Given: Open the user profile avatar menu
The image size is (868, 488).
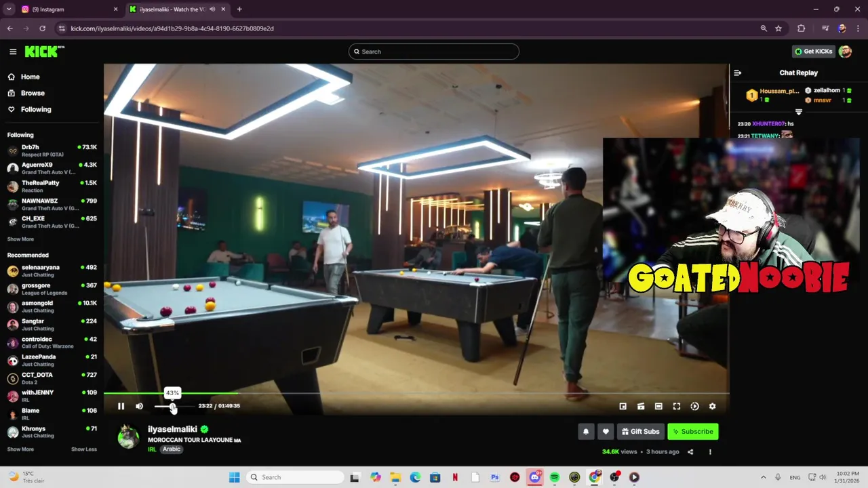Looking at the screenshot, I should coord(845,52).
